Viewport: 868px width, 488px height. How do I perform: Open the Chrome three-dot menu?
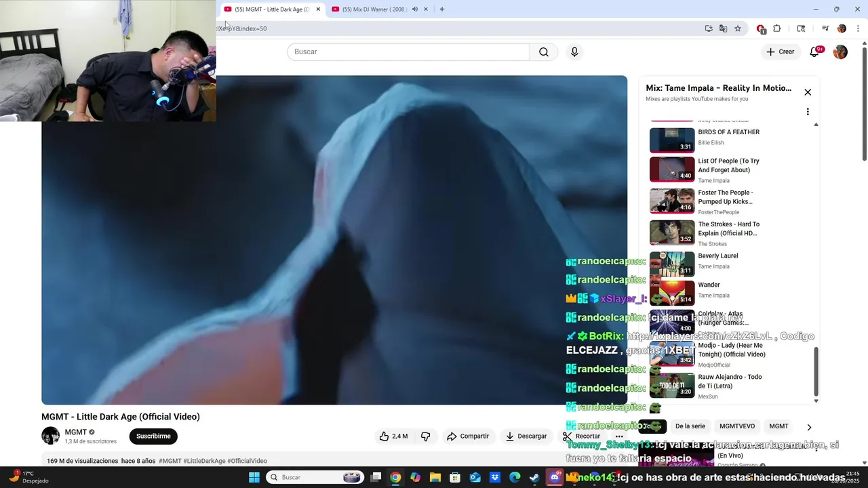pyautogui.click(x=858, y=28)
